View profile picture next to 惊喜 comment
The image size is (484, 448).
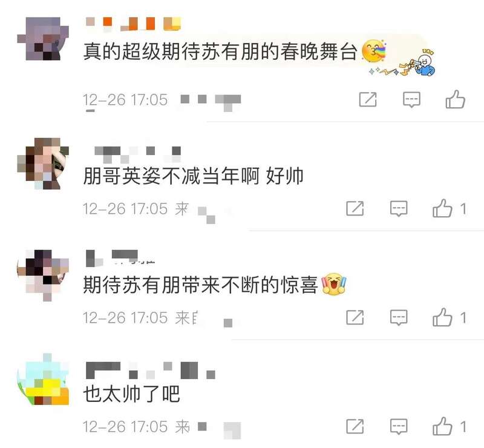coord(43,275)
